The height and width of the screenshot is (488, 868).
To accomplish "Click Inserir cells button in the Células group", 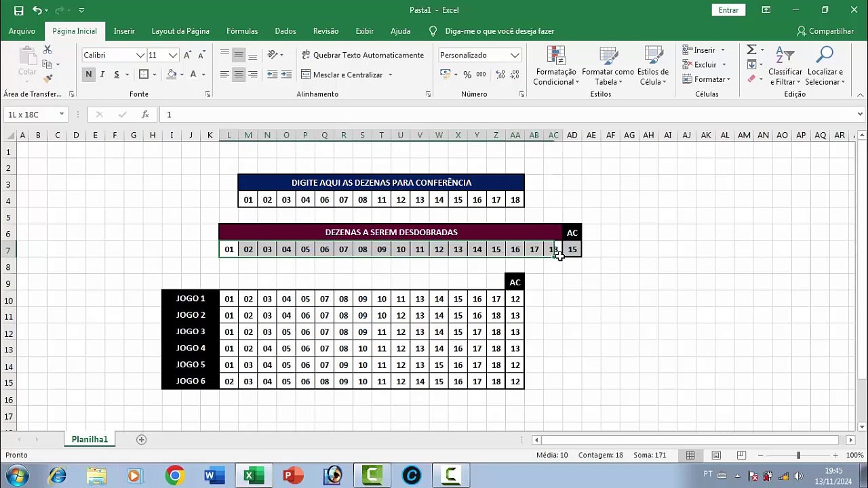I will click(699, 50).
